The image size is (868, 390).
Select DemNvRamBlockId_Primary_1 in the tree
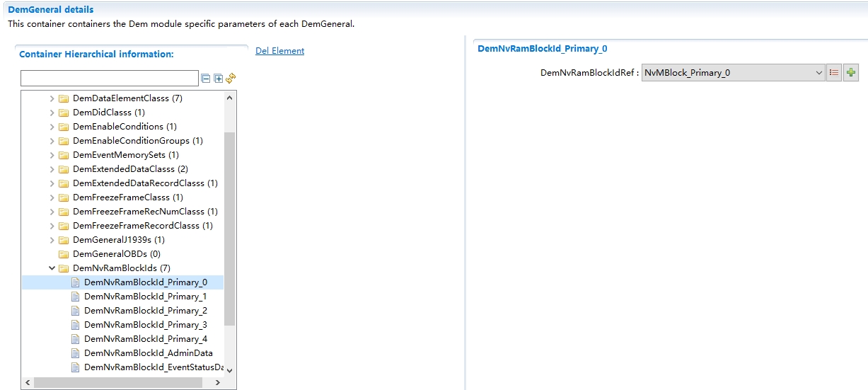(x=145, y=297)
